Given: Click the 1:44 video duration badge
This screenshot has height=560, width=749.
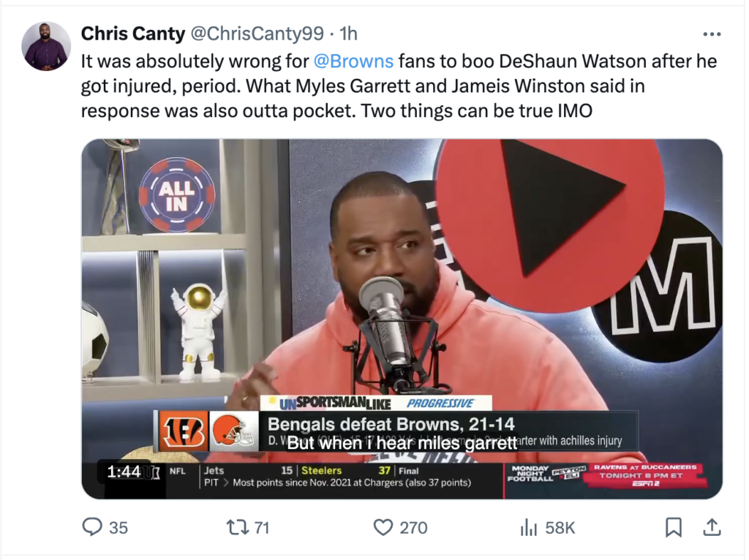Looking at the screenshot, I should pyautogui.click(x=124, y=472).
